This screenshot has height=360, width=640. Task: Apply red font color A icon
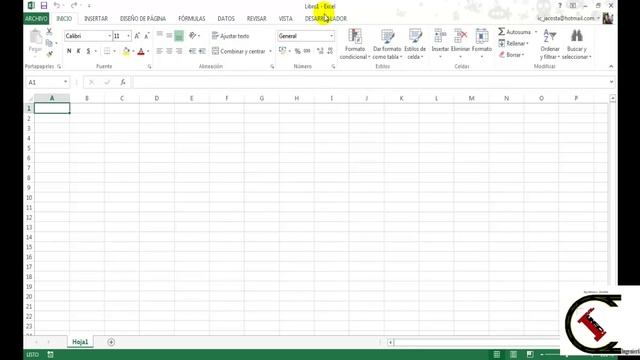[x=141, y=51]
